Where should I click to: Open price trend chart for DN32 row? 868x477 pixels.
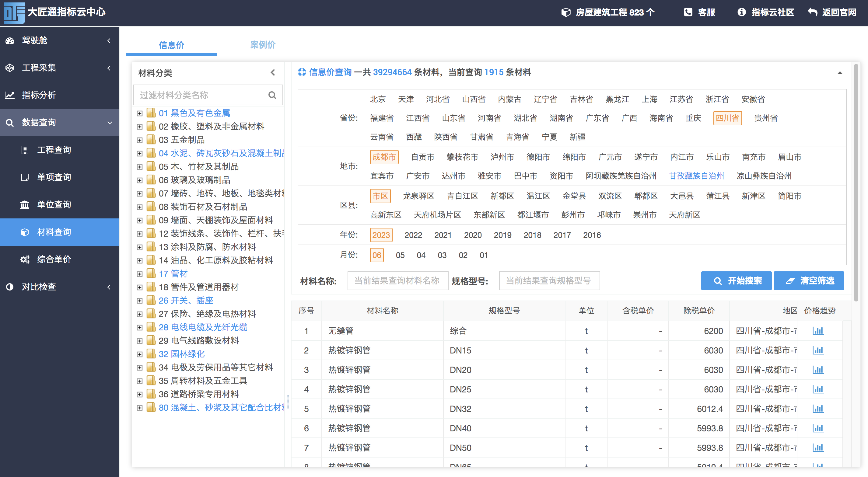(818, 409)
